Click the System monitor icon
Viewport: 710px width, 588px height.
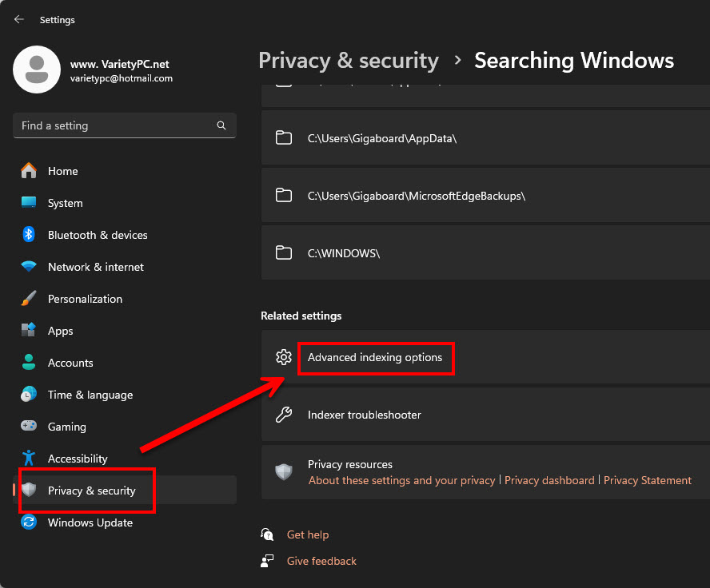click(29, 202)
